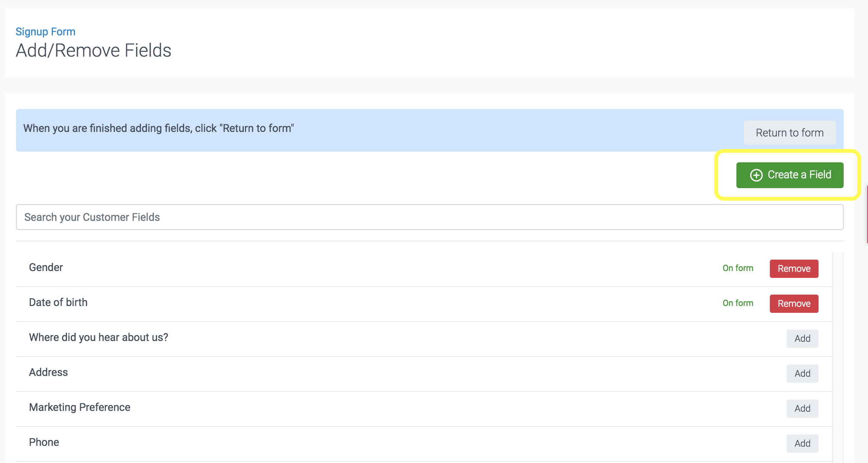Viewport: 868px width, 463px height.
Task: Remove the Gender field from form
Action: click(794, 269)
